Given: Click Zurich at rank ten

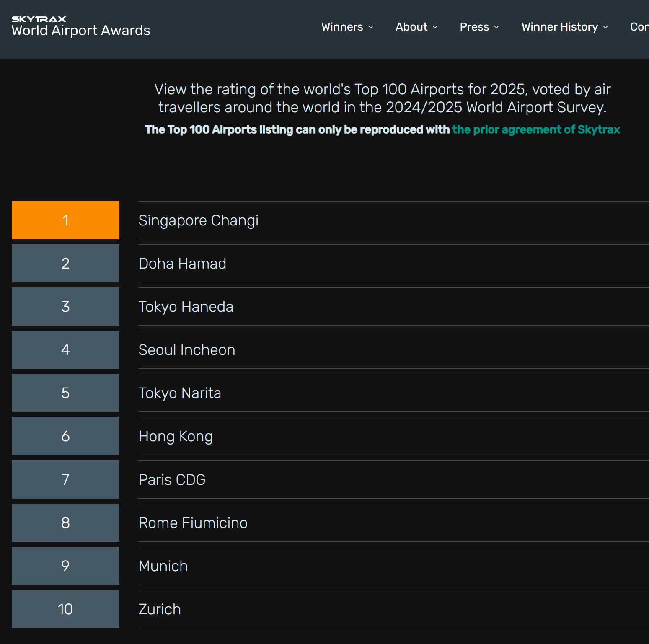Looking at the screenshot, I should tap(160, 609).
